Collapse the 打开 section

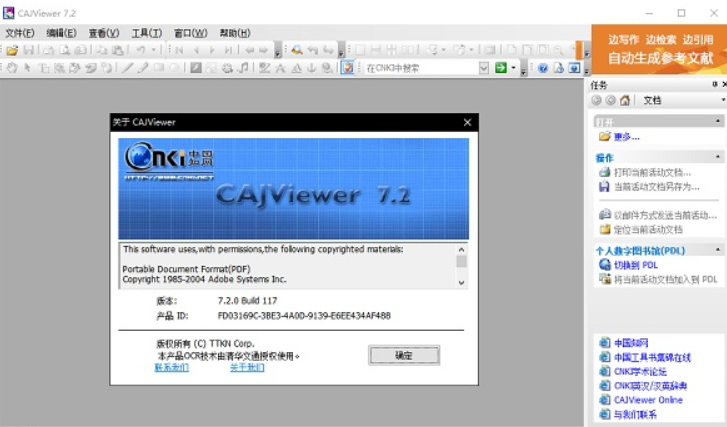[718, 121]
